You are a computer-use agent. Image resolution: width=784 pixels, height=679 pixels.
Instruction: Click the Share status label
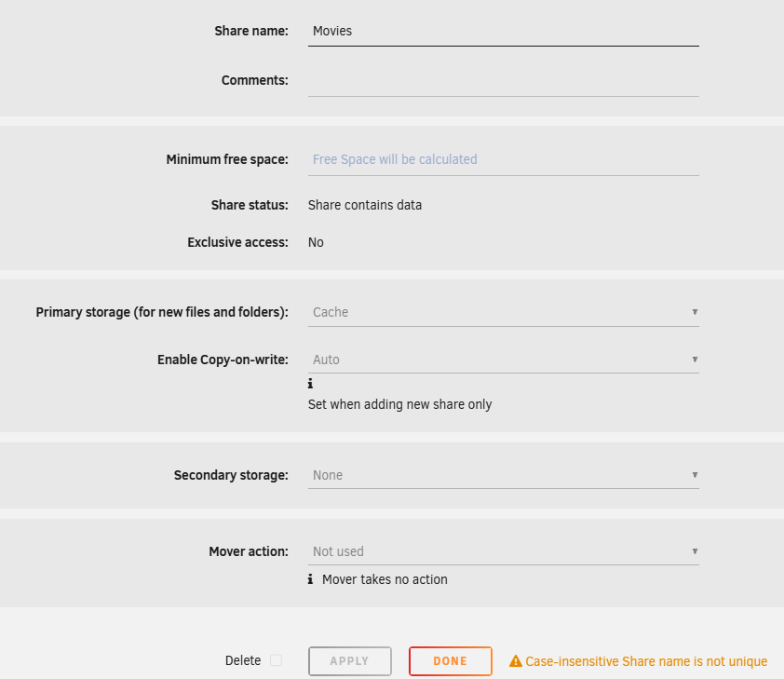[x=250, y=205]
